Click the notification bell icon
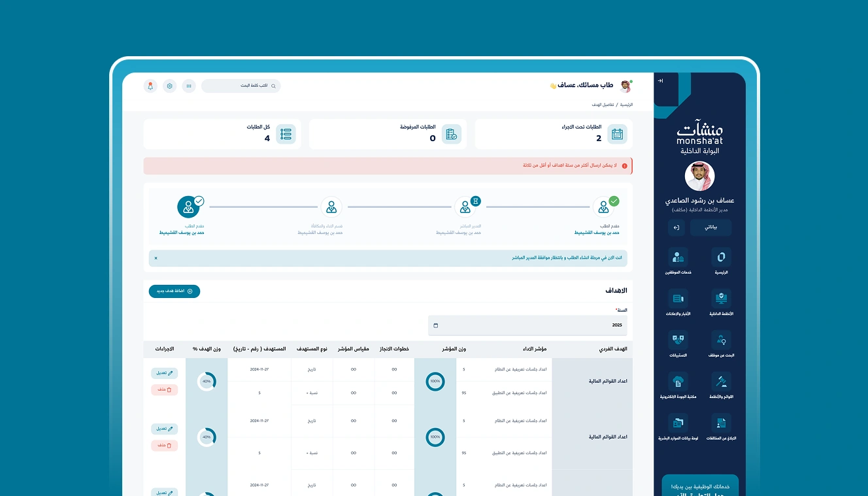This screenshot has width=868, height=496. click(150, 86)
